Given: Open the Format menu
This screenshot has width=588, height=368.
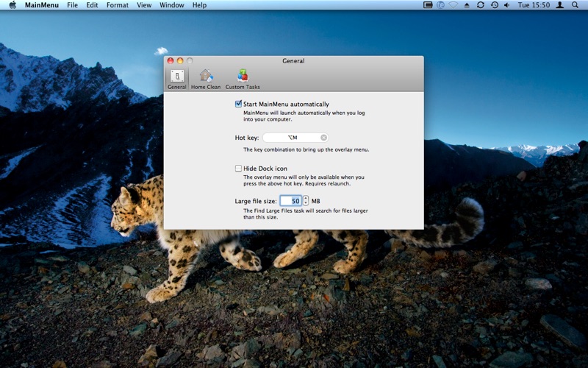Looking at the screenshot, I should tap(118, 5).
